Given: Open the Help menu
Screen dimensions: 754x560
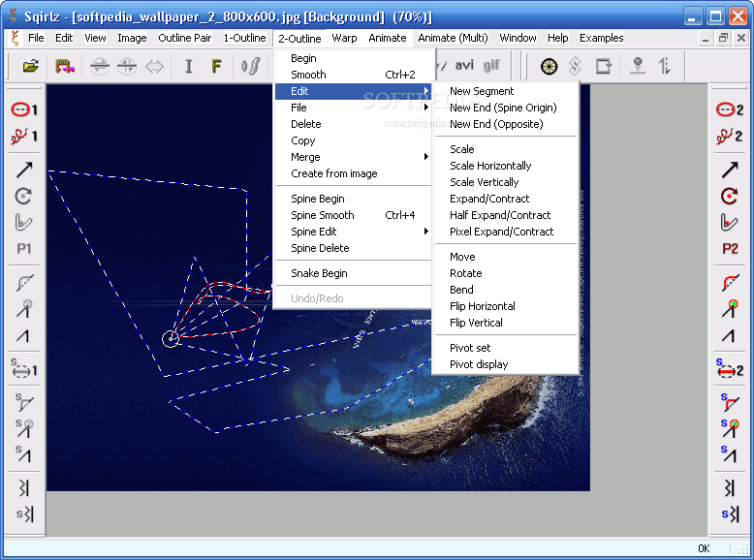Looking at the screenshot, I should pyautogui.click(x=558, y=38).
